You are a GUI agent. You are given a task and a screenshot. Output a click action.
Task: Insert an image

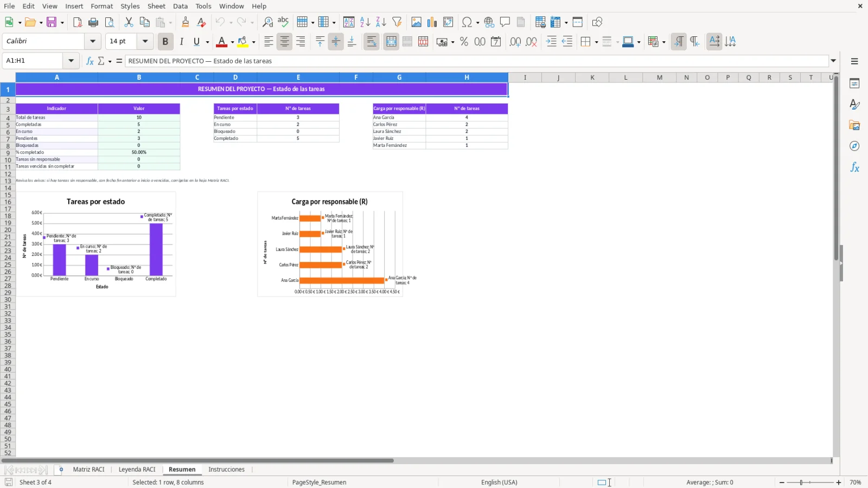pos(416,22)
